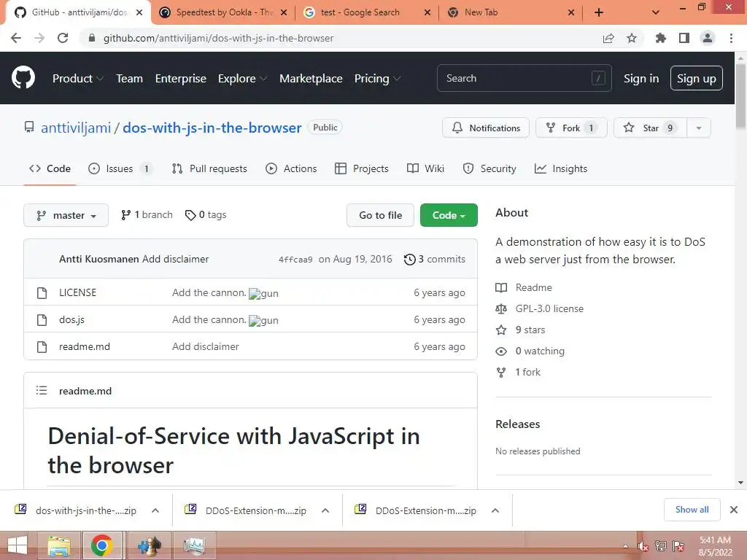747x560 pixels.
Task: Click Go to file button
Action: coord(380,215)
